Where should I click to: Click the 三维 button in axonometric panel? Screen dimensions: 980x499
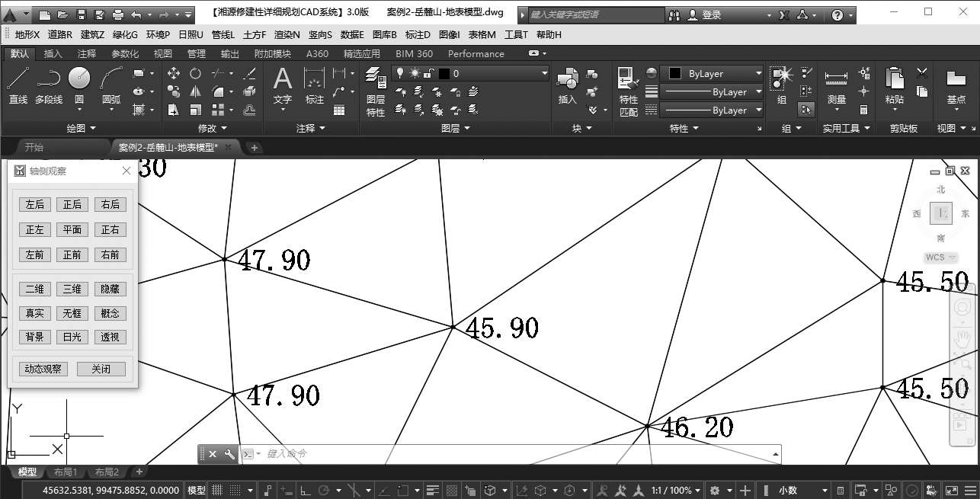tap(72, 289)
